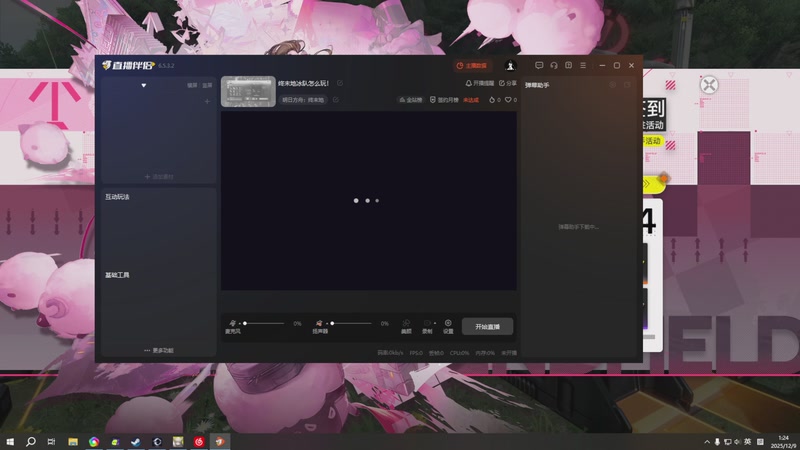The image size is (800, 450).
Task: Open Task View on taskbar
Action: point(52,442)
